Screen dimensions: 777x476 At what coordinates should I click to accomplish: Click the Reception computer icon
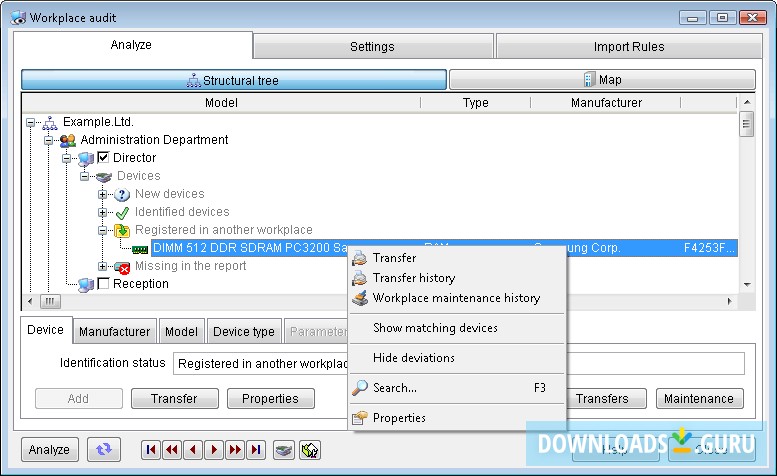click(86, 285)
